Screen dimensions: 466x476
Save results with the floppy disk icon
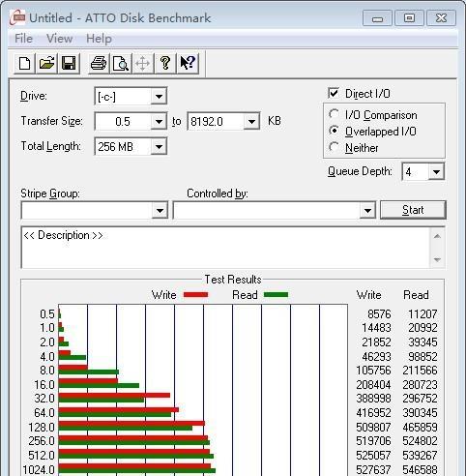click(69, 63)
